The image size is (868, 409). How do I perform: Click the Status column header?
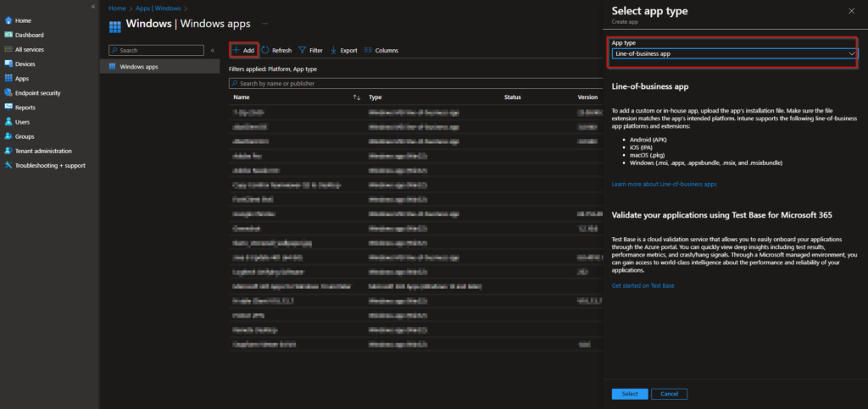[513, 97]
